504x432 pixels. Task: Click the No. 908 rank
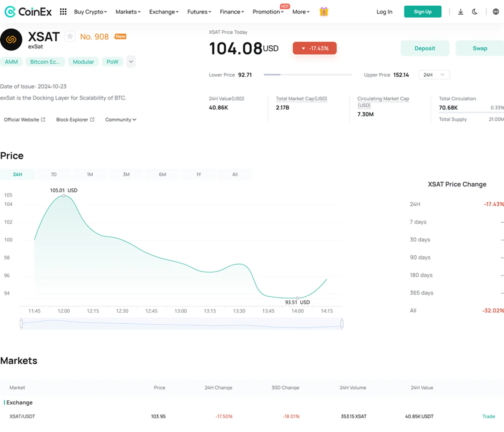(x=94, y=37)
